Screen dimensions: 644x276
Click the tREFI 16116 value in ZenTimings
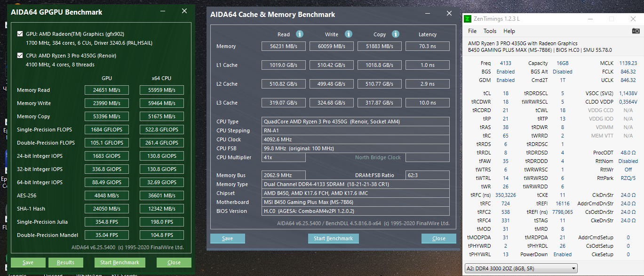(563, 203)
